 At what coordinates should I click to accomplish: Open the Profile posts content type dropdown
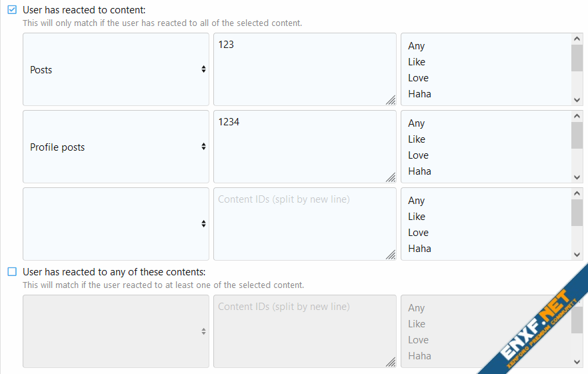click(x=116, y=147)
